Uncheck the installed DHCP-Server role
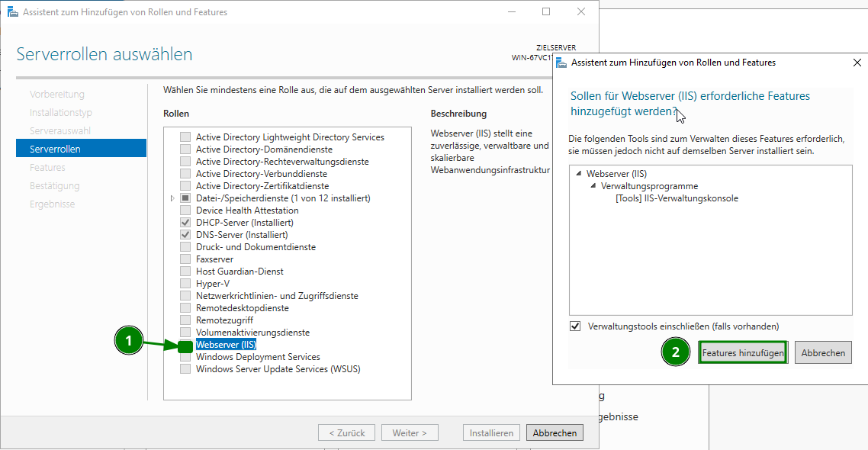The height and width of the screenshot is (450, 868). pyautogui.click(x=185, y=222)
